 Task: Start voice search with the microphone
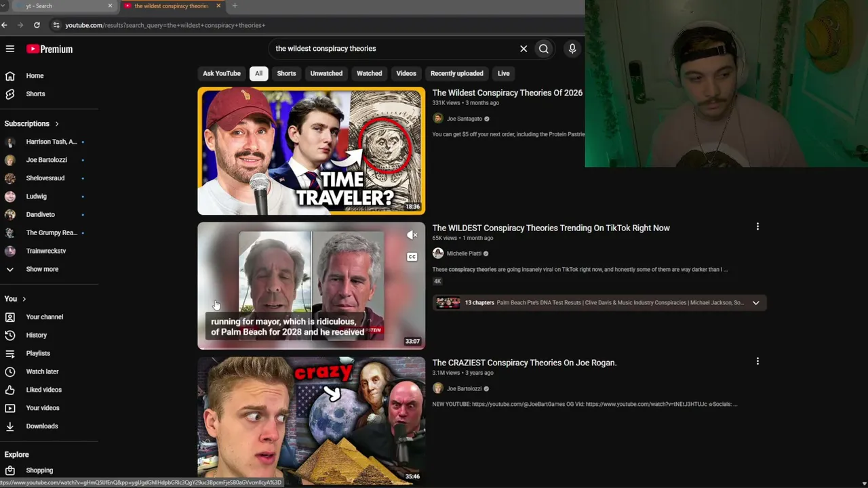point(572,49)
